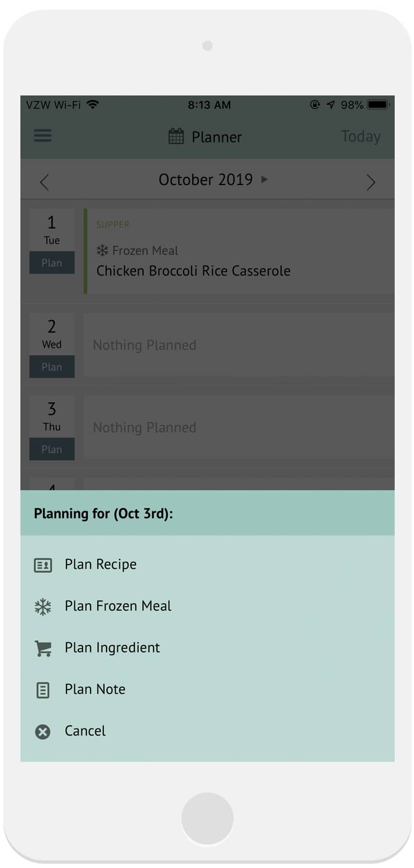The width and height of the screenshot is (414, 868).
Task: Tap the Today button
Action: coord(360,137)
